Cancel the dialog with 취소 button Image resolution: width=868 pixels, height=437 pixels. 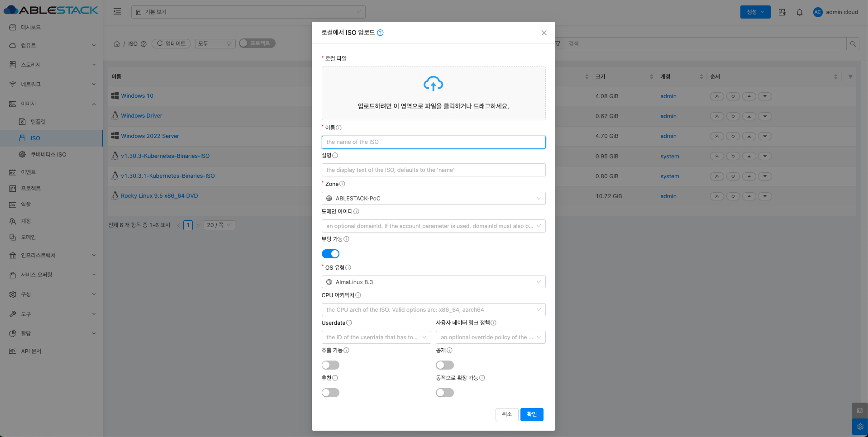(x=507, y=414)
